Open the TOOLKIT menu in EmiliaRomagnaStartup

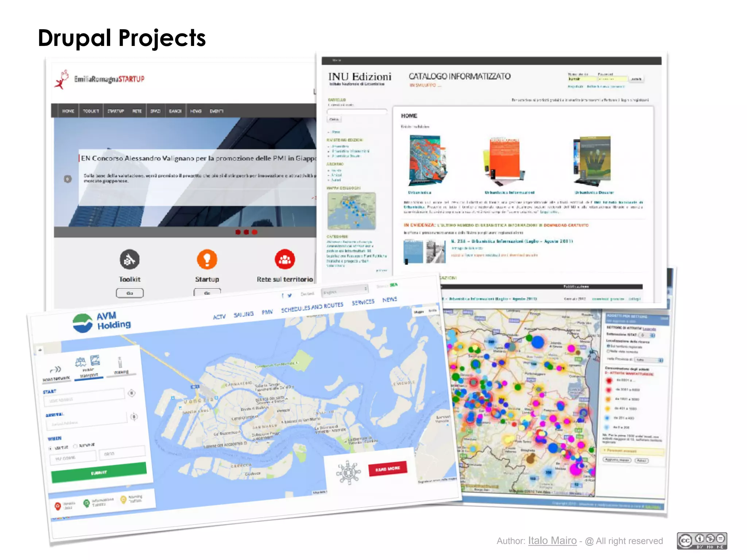coord(91,111)
